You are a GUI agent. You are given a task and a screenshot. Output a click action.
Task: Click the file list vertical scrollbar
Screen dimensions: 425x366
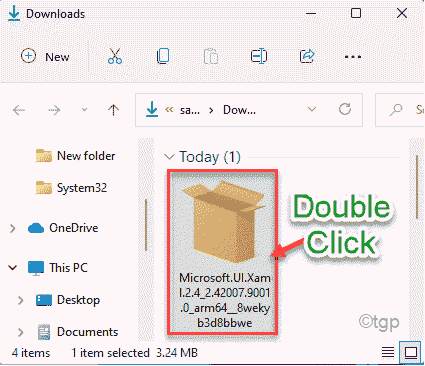417,187
